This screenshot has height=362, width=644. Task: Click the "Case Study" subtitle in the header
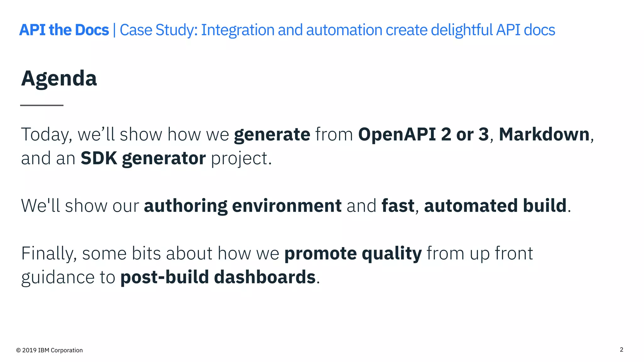(337, 30)
